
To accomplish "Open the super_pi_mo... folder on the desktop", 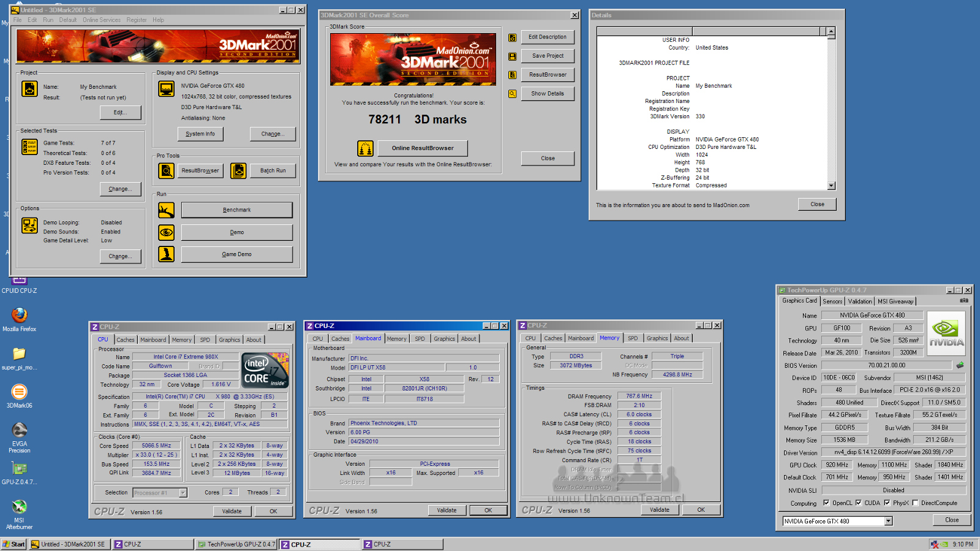I will [x=20, y=354].
